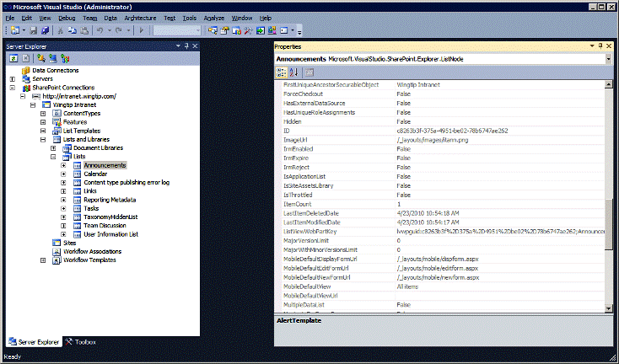Image resolution: width=619 pixels, height=364 pixels.
Task: Switch Properties to Categorized view
Action: pyautogui.click(x=282, y=72)
